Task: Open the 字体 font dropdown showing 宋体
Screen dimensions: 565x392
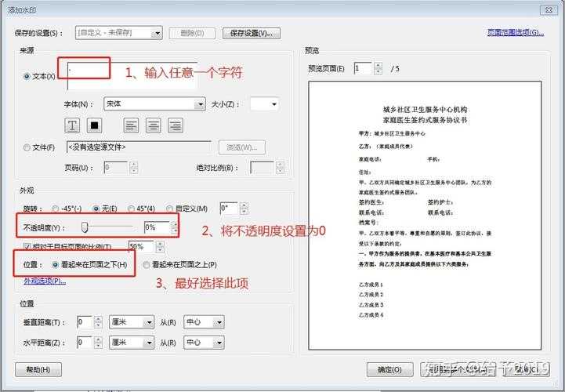Action: pos(154,103)
